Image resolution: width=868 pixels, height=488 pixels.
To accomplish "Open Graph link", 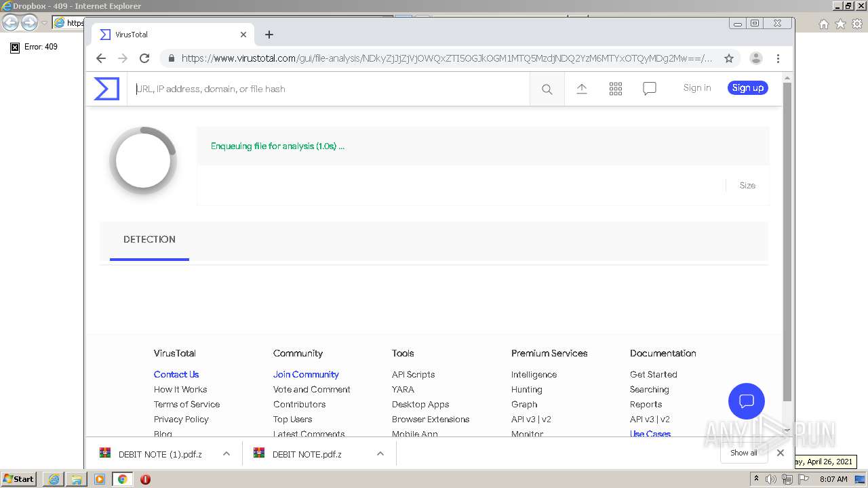I will (x=524, y=405).
